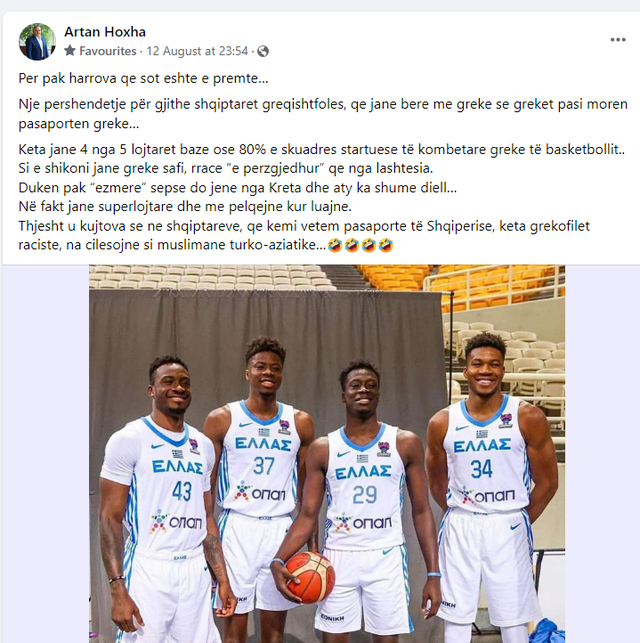Click the ΕΛΛΑΣ text on jersey 29
The width and height of the screenshot is (640, 643).
point(363,472)
